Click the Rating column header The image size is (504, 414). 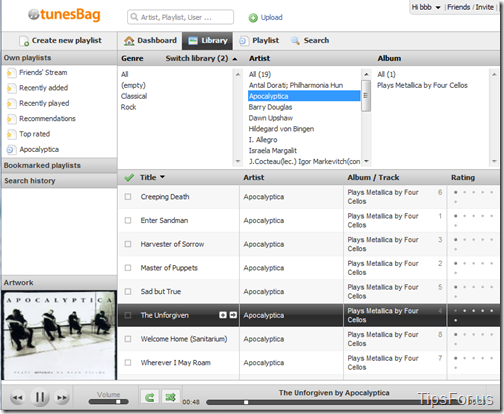click(463, 178)
